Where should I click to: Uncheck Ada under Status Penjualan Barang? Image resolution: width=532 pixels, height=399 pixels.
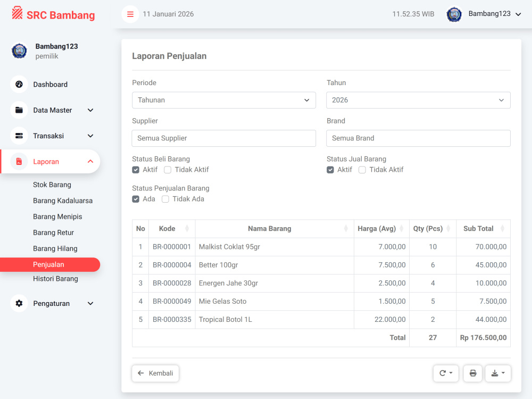[136, 199]
